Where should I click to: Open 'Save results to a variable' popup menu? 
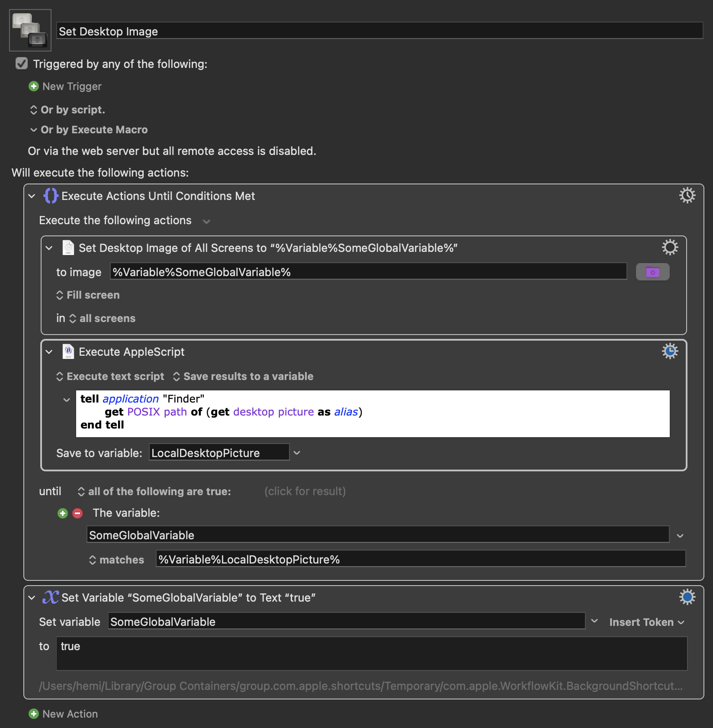[243, 377]
